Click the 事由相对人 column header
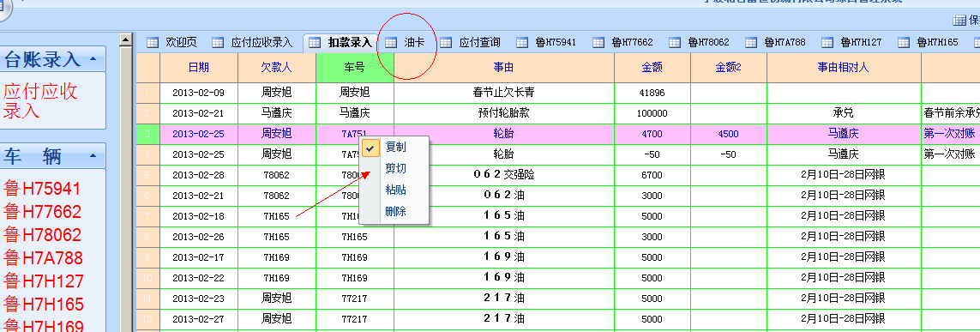 pyautogui.click(x=844, y=68)
